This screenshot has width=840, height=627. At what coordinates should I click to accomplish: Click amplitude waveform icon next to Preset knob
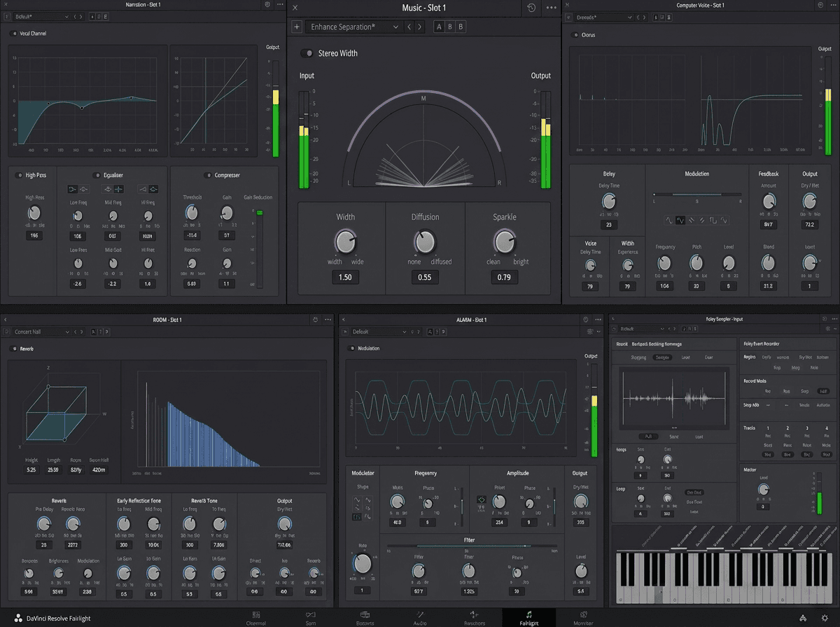point(481,500)
